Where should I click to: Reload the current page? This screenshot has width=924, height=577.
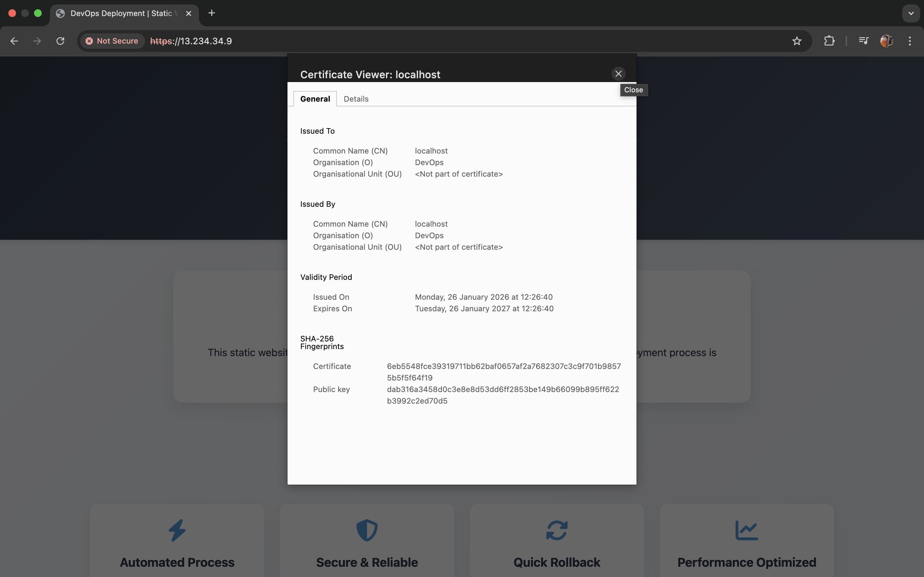pos(60,41)
